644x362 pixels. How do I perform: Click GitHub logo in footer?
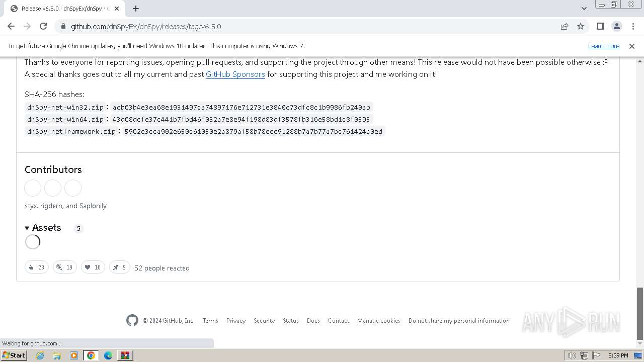click(x=132, y=320)
